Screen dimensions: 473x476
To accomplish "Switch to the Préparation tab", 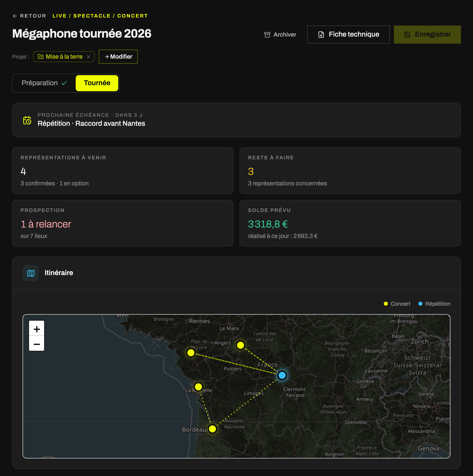I will [x=44, y=83].
